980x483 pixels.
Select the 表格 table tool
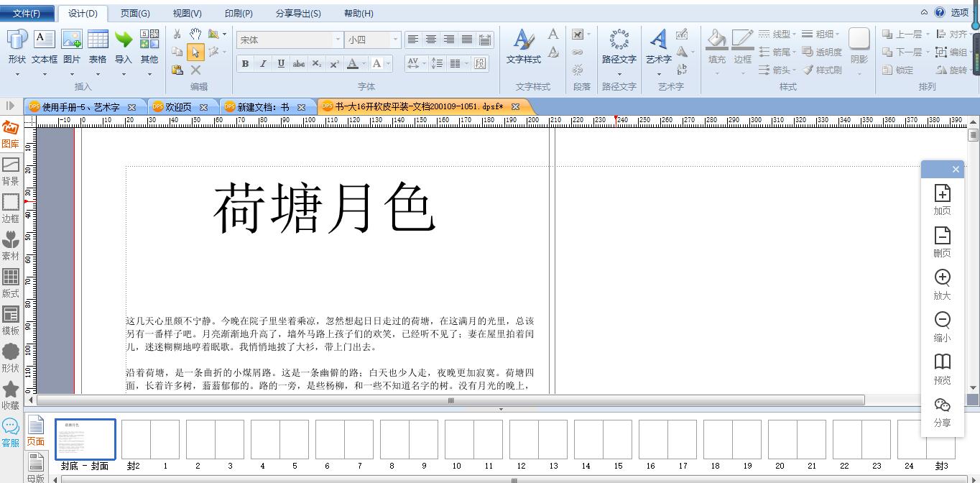click(x=98, y=47)
